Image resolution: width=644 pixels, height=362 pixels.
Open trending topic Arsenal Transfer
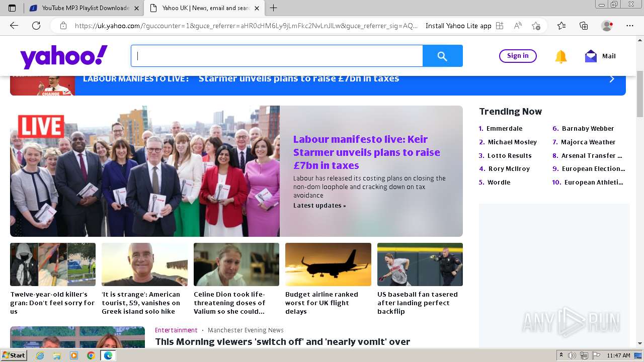(x=592, y=156)
